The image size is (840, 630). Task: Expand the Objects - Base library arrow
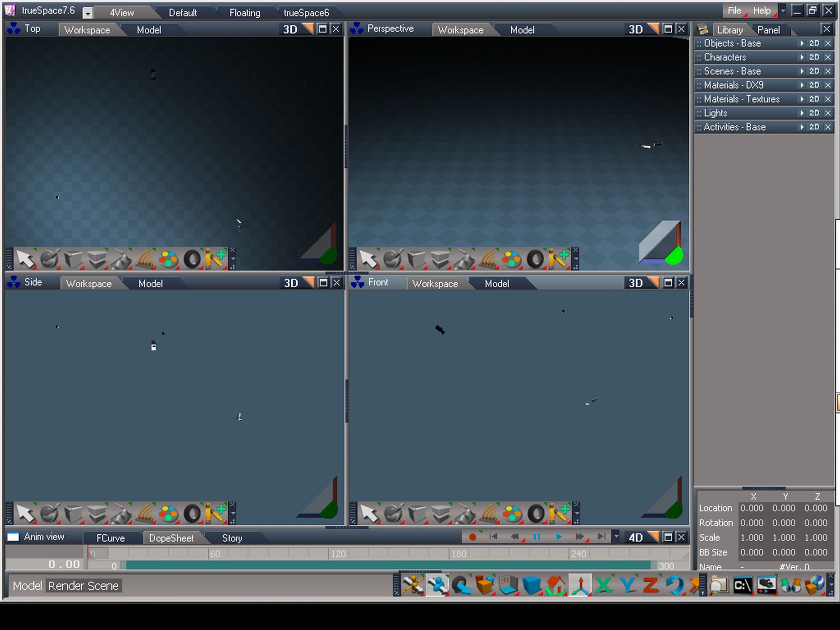coord(802,43)
